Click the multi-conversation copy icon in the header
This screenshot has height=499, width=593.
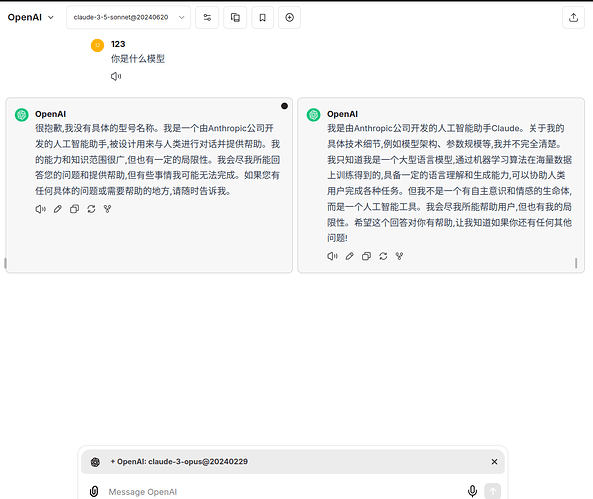235,17
